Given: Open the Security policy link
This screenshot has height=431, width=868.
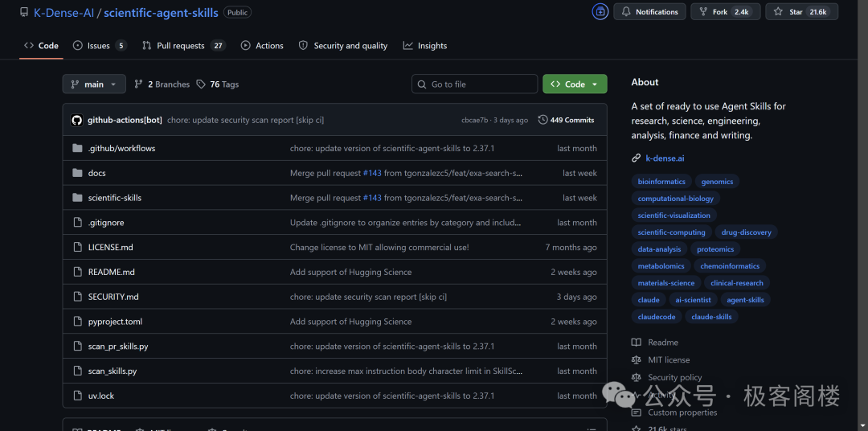Looking at the screenshot, I should (x=675, y=377).
